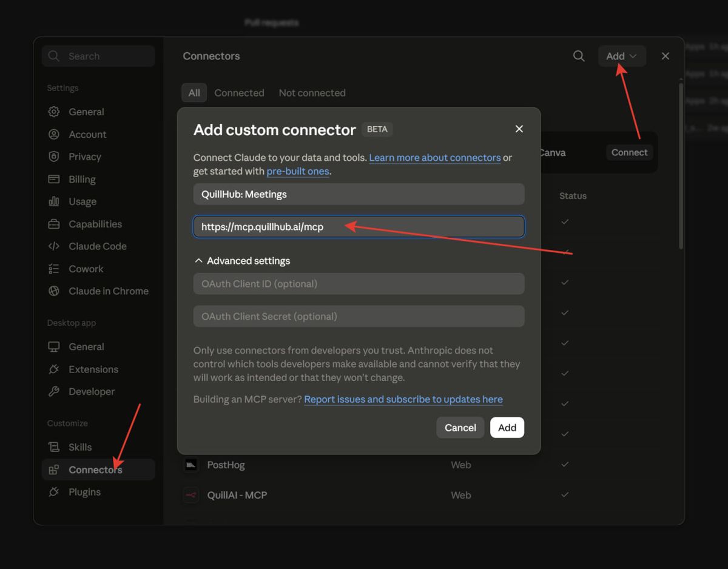
Task: Click the Skills icon in sidebar
Action: [54, 447]
